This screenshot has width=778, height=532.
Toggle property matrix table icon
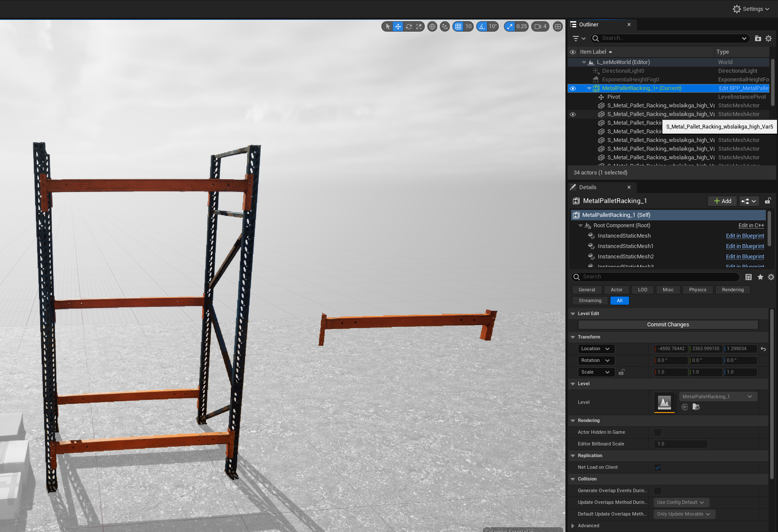(x=749, y=277)
